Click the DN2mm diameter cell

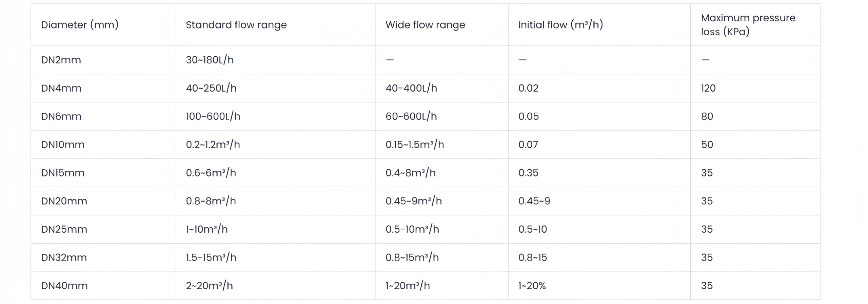(x=61, y=60)
